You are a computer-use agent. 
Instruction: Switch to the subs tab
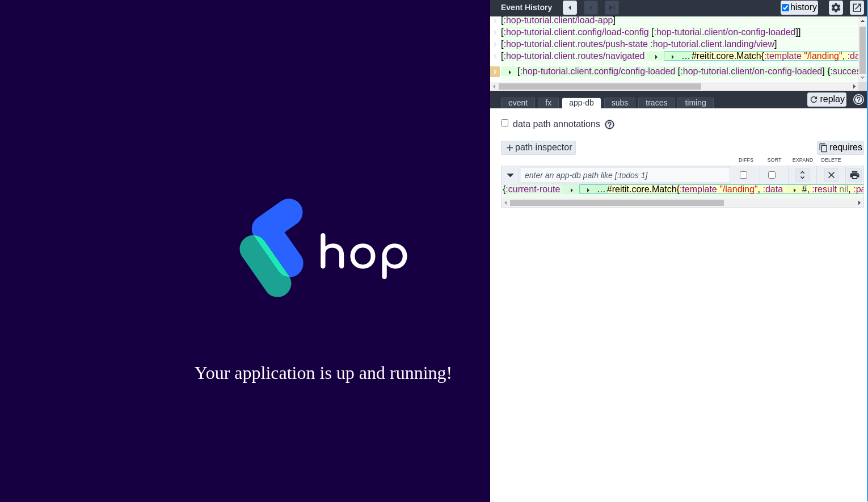click(620, 103)
